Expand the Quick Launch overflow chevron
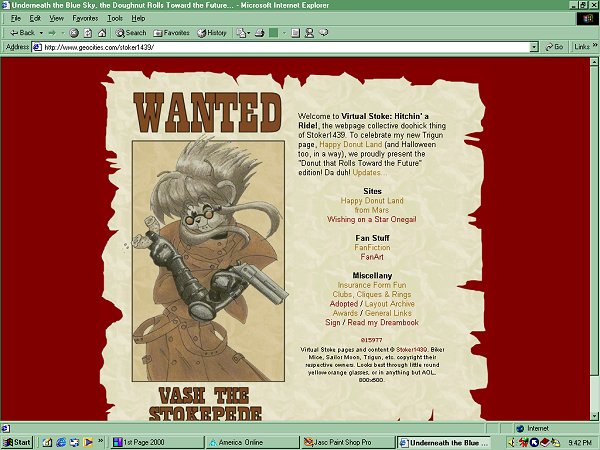 coord(101,440)
